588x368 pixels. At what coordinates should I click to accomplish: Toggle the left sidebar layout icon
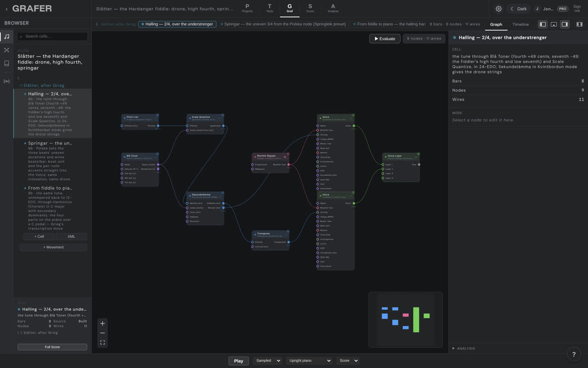(x=543, y=24)
